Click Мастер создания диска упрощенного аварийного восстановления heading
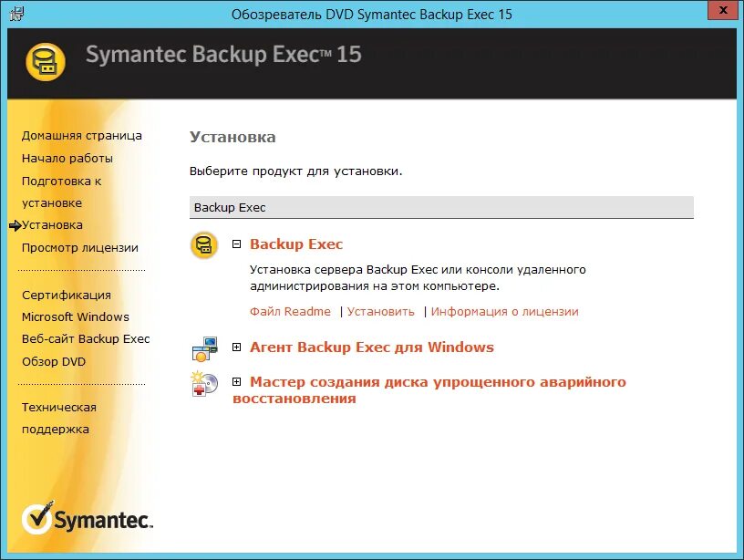Viewport: 744px width, 560px height. (429, 390)
